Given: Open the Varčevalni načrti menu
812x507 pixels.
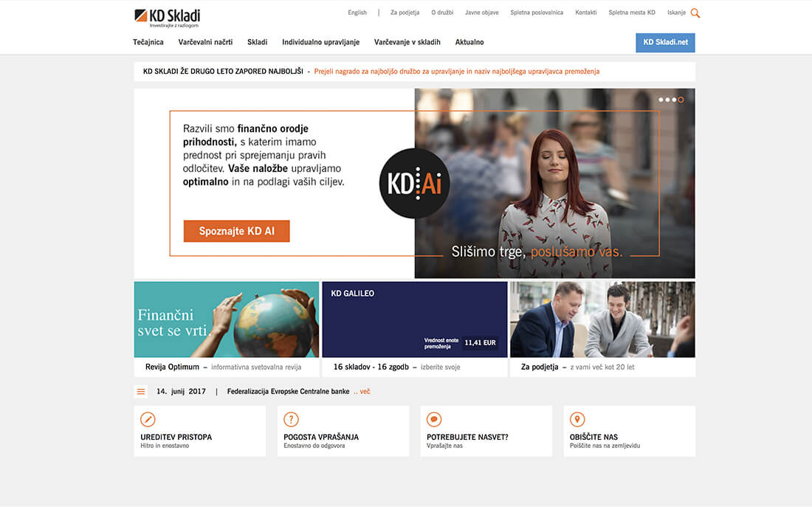Looking at the screenshot, I should pyautogui.click(x=205, y=42).
